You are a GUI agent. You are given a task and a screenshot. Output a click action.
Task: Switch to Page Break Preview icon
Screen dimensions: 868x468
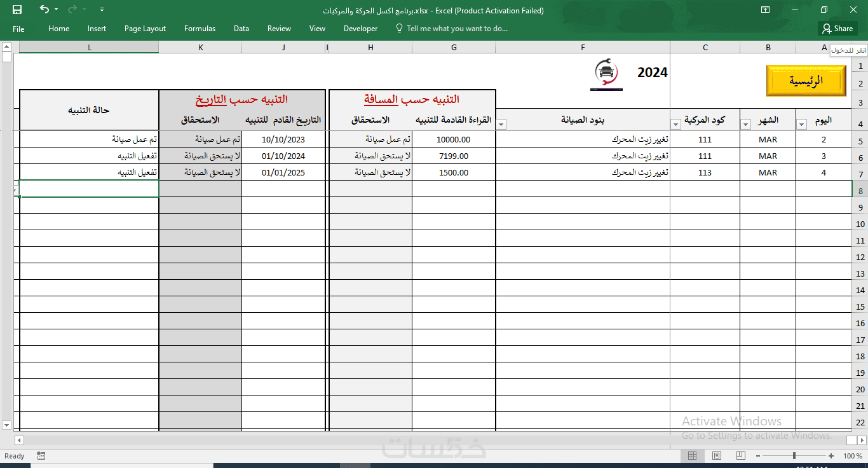(740, 456)
